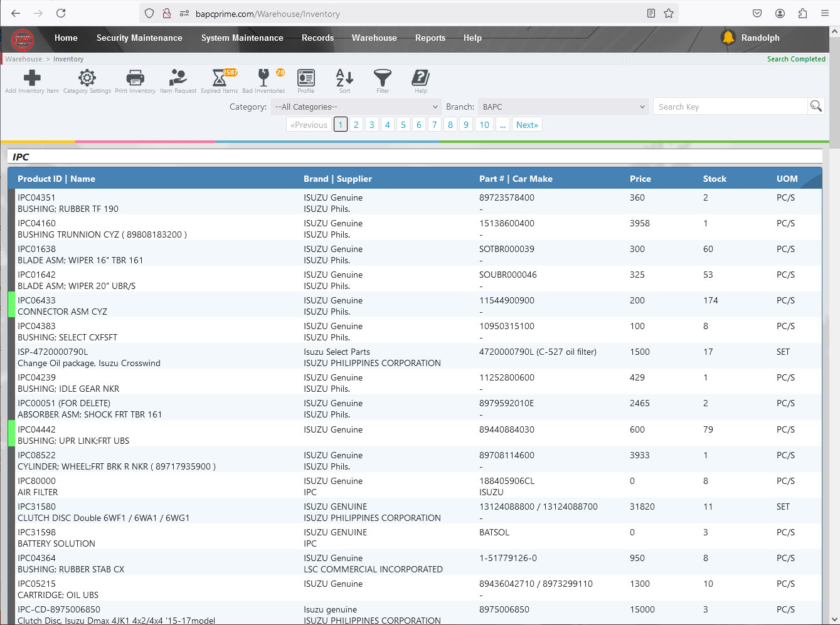840x625 pixels.
Task: Click the Add Inventory Item plus icon
Action: [32, 78]
